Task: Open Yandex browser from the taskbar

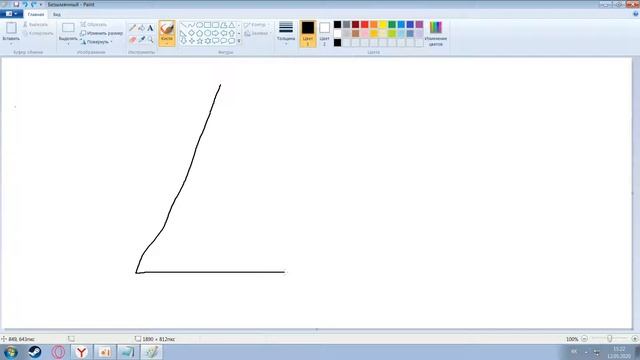Action: [x=82, y=352]
